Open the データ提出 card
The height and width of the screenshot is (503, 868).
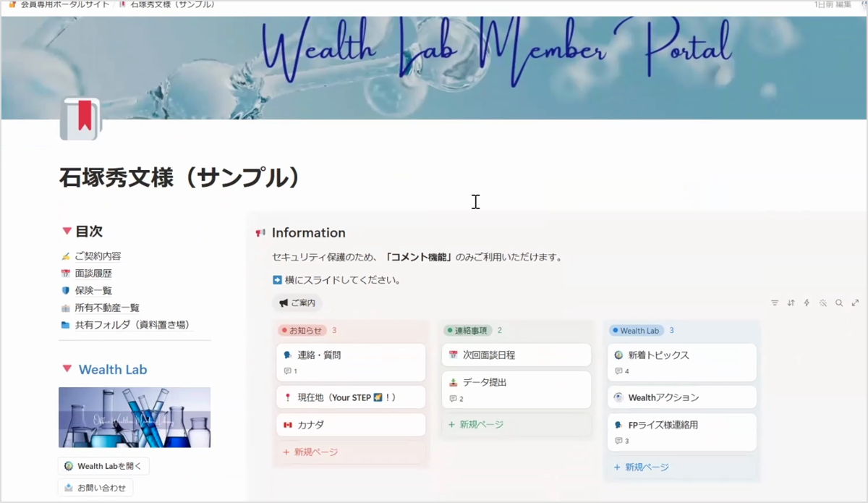(516, 390)
